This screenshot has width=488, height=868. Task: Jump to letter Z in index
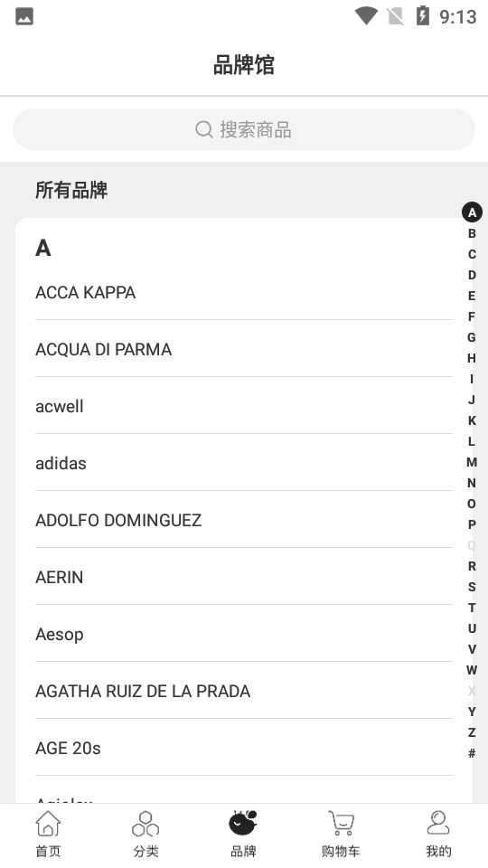click(x=472, y=732)
